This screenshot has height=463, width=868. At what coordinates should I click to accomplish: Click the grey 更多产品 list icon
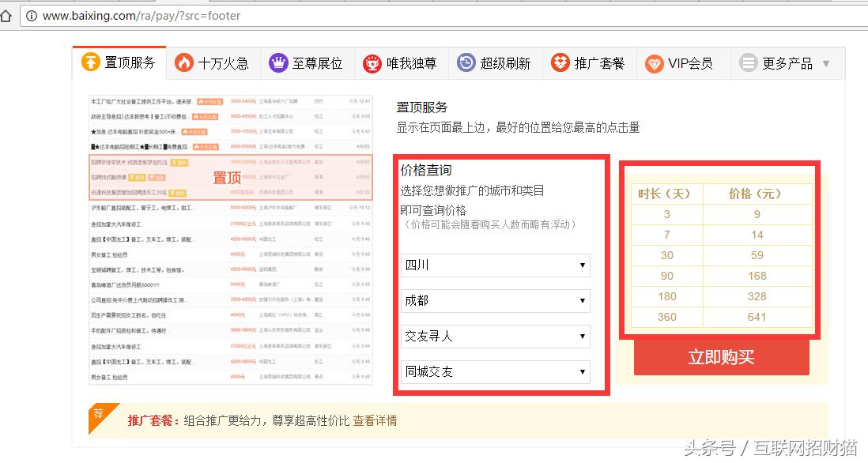[x=749, y=62]
